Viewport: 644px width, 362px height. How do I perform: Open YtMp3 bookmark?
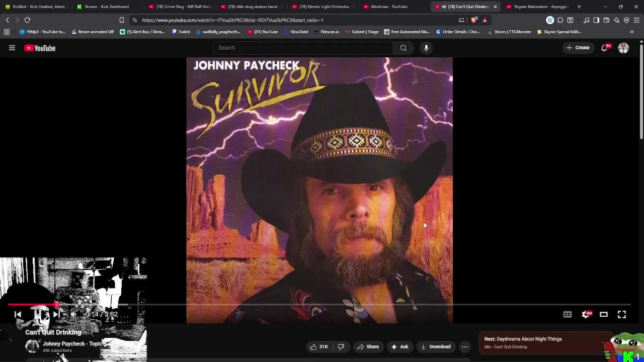point(42,32)
